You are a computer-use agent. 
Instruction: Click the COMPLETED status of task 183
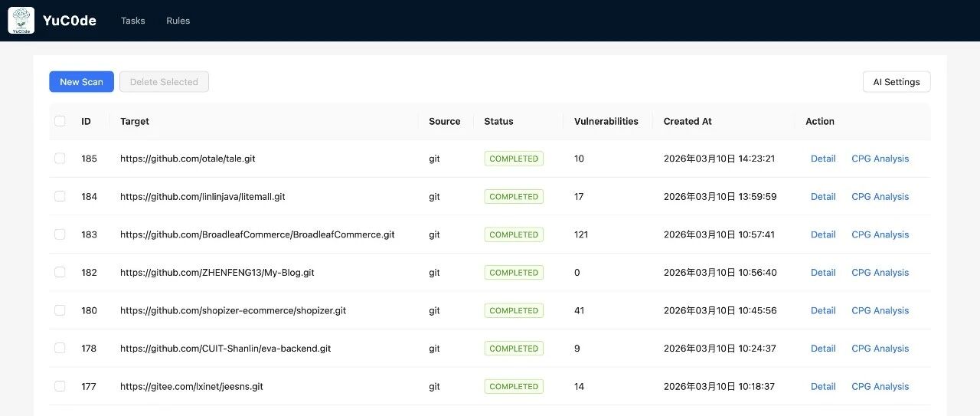(514, 234)
